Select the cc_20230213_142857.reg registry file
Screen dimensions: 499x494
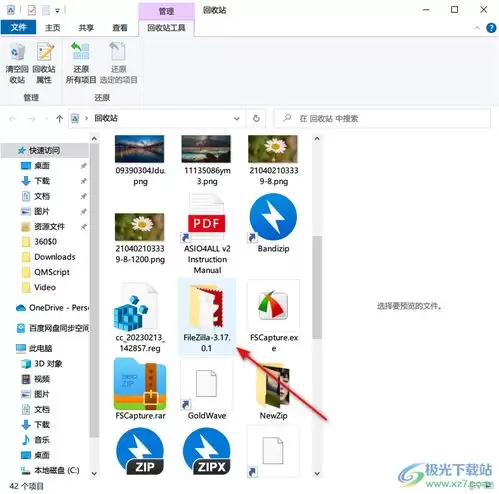[x=140, y=316]
